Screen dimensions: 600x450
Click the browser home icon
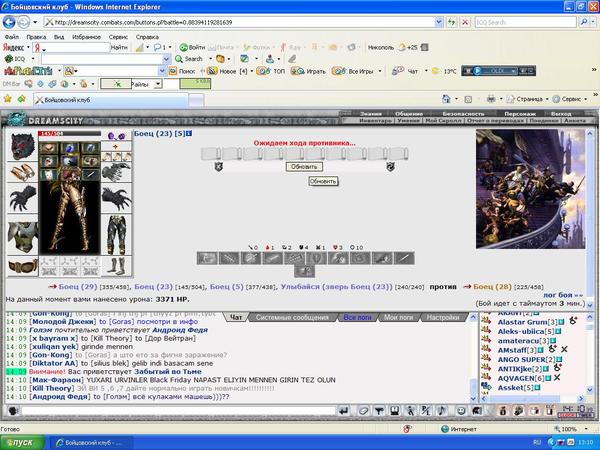[446, 99]
